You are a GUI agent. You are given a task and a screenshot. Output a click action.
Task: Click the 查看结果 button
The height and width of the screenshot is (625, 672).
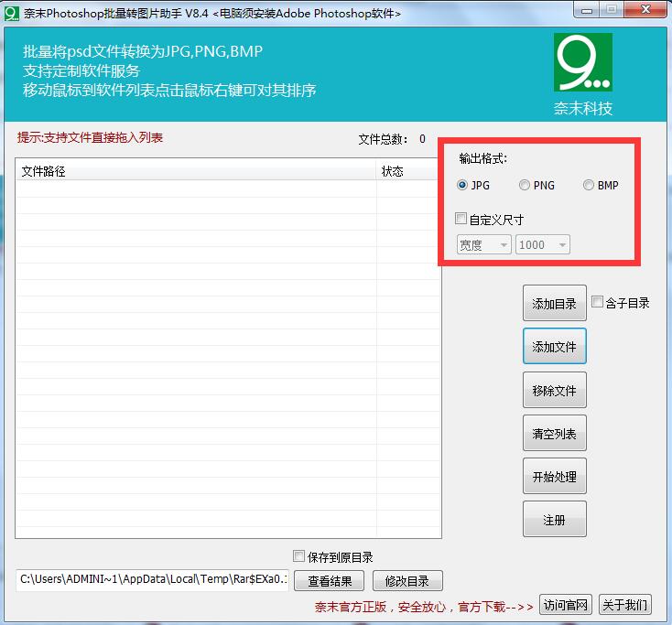pyautogui.click(x=330, y=581)
